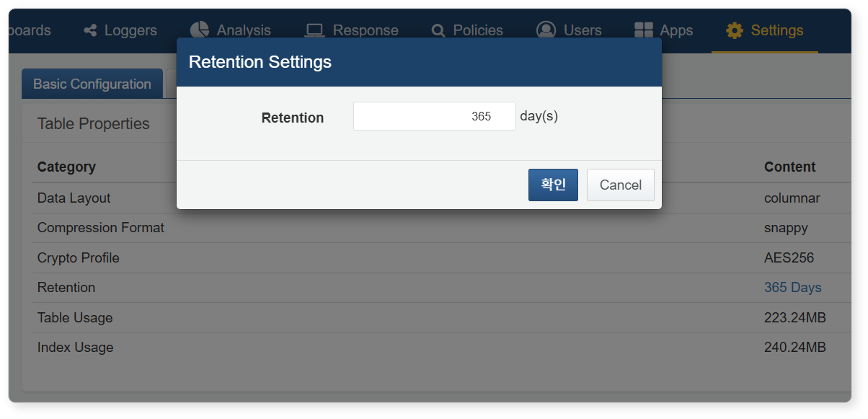Click the Apps grid icon
This screenshot has height=419, width=868.
tap(643, 30)
